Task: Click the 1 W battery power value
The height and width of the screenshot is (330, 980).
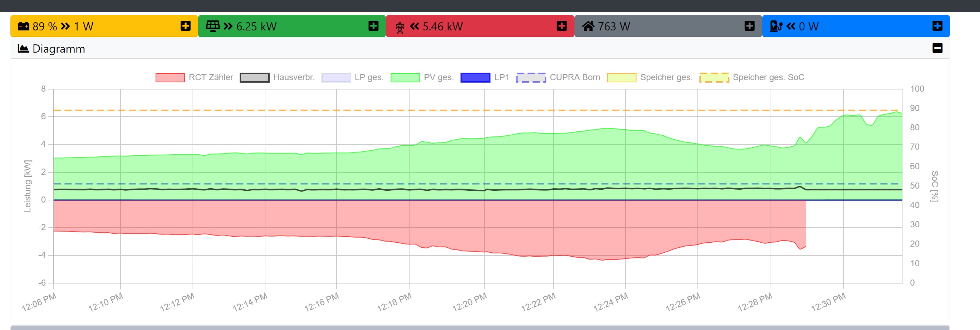Action: [84, 26]
